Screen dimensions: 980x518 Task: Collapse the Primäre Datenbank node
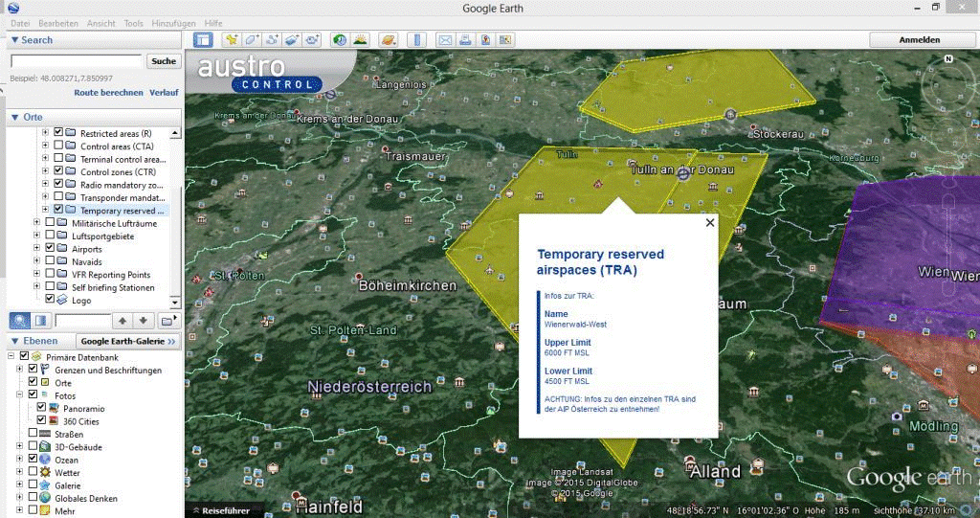11,356
